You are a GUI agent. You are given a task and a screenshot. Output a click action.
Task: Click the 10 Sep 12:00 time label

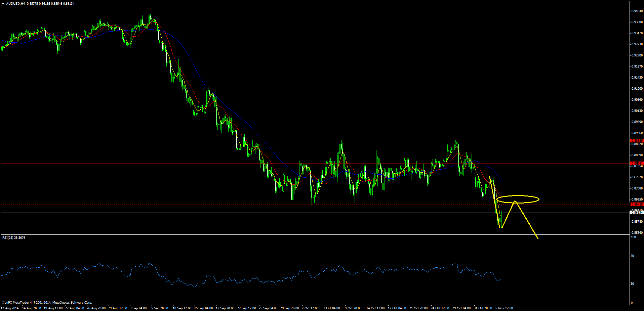point(182,308)
